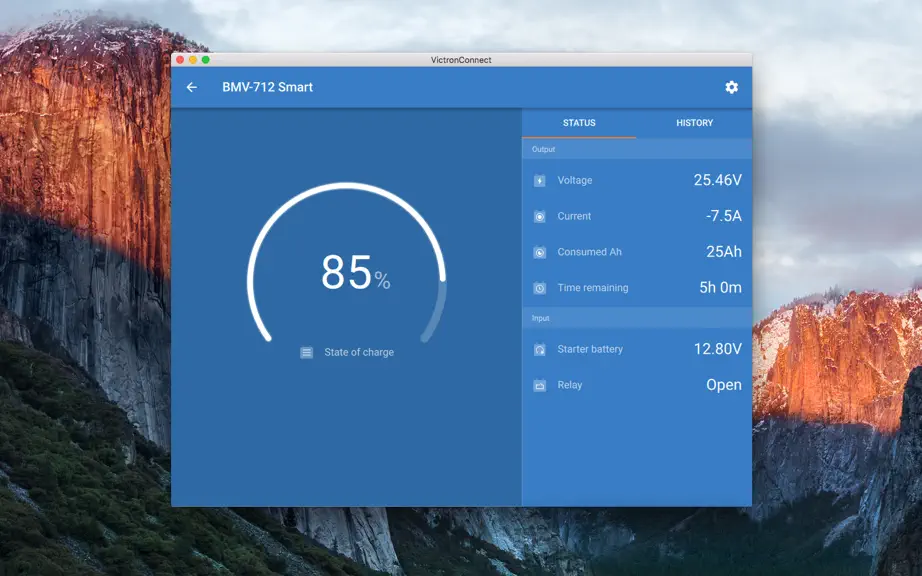Select the Relay Open status value
Image resolution: width=922 pixels, height=576 pixels.
[724, 385]
